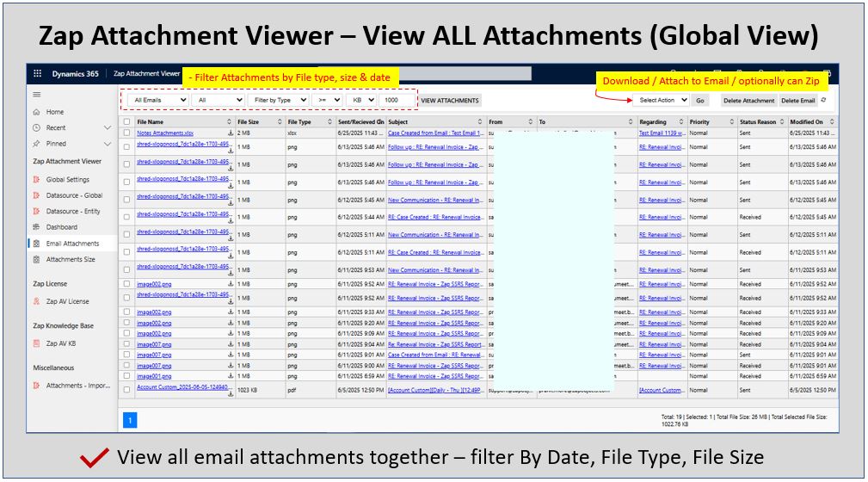
Task: Expand the Pinned section chevron
Action: (108, 144)
